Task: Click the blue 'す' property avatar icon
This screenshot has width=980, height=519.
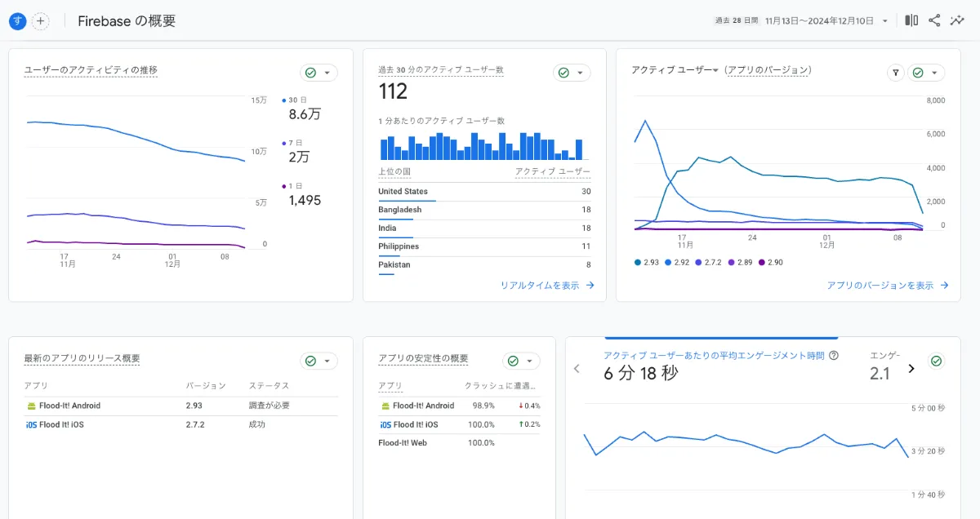Action: click(x=18, y=21)
